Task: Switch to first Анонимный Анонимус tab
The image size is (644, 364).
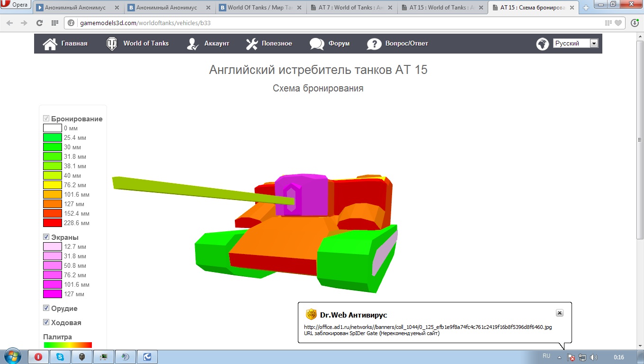Action: click(x=78, y=8)
